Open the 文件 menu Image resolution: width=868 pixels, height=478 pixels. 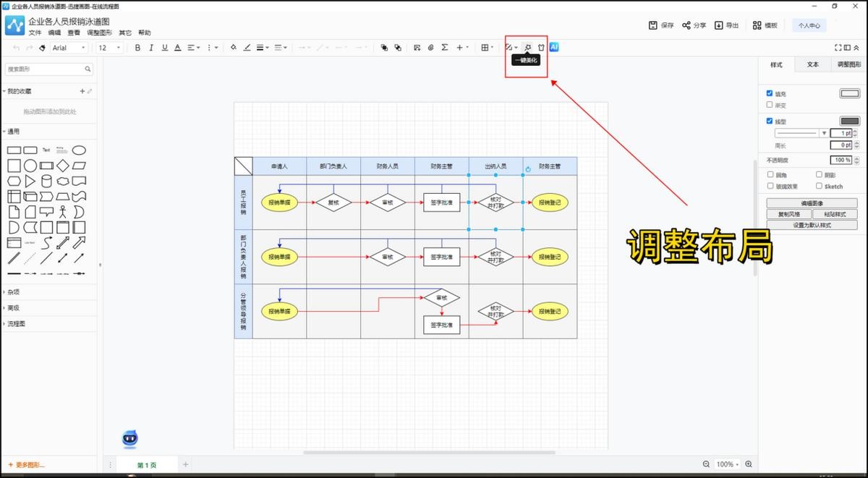(x=35, y=33)
